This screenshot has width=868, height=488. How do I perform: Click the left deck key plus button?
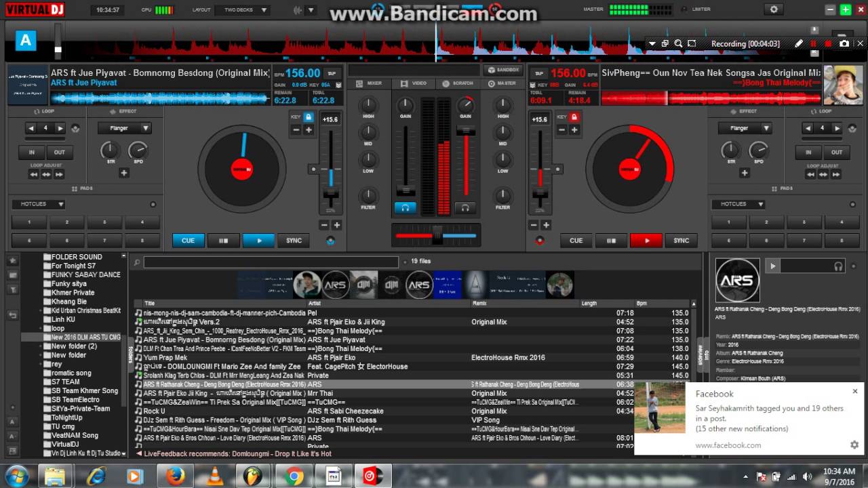(x=309, y=130)
